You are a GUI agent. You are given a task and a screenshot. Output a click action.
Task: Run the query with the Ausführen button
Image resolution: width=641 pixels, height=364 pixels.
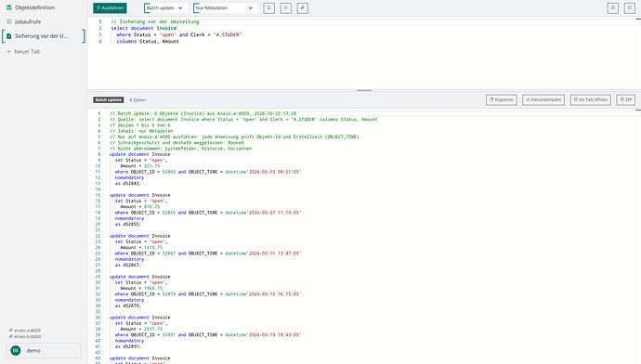pyautogui.click(x=110, y=7)
